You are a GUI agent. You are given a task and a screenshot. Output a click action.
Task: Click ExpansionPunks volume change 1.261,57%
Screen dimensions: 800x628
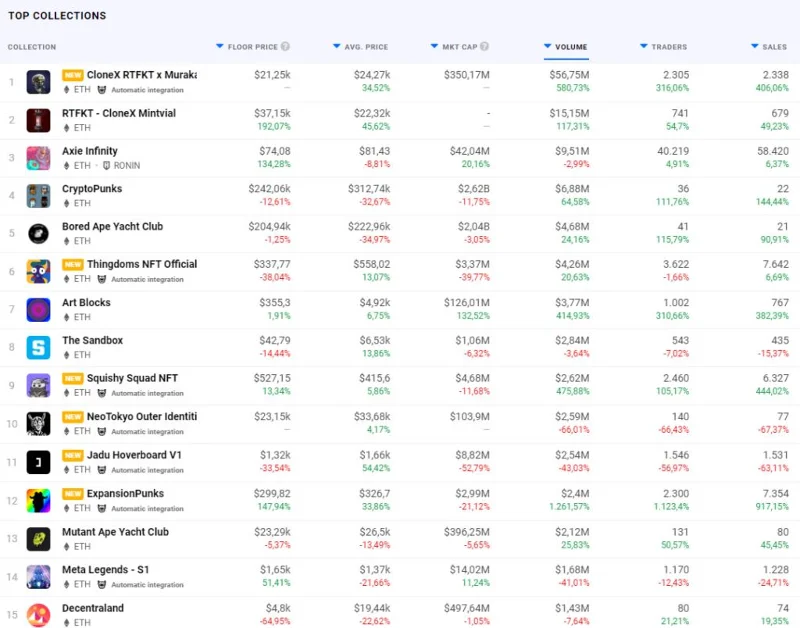(569, 507)
